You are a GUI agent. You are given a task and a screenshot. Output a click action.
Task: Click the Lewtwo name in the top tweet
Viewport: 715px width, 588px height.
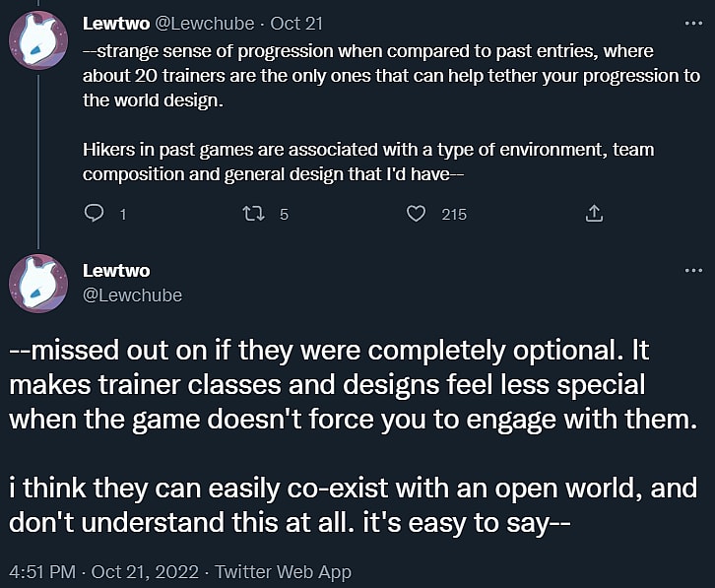click(115, 23)
